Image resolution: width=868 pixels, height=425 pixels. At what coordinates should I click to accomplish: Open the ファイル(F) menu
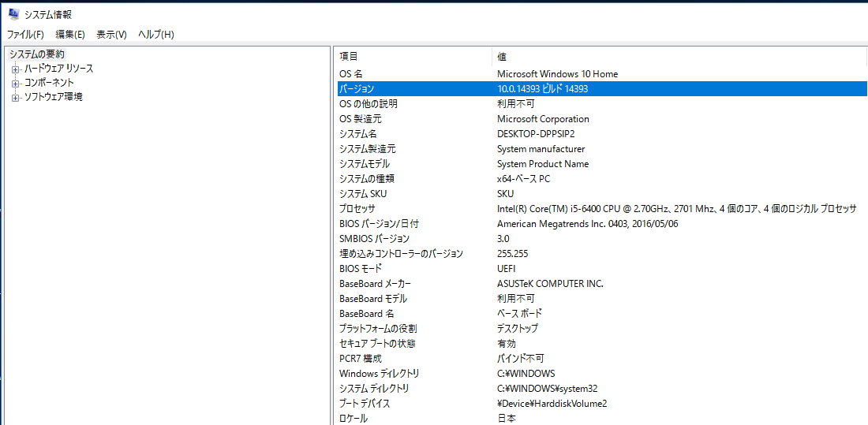click(25, 35)
